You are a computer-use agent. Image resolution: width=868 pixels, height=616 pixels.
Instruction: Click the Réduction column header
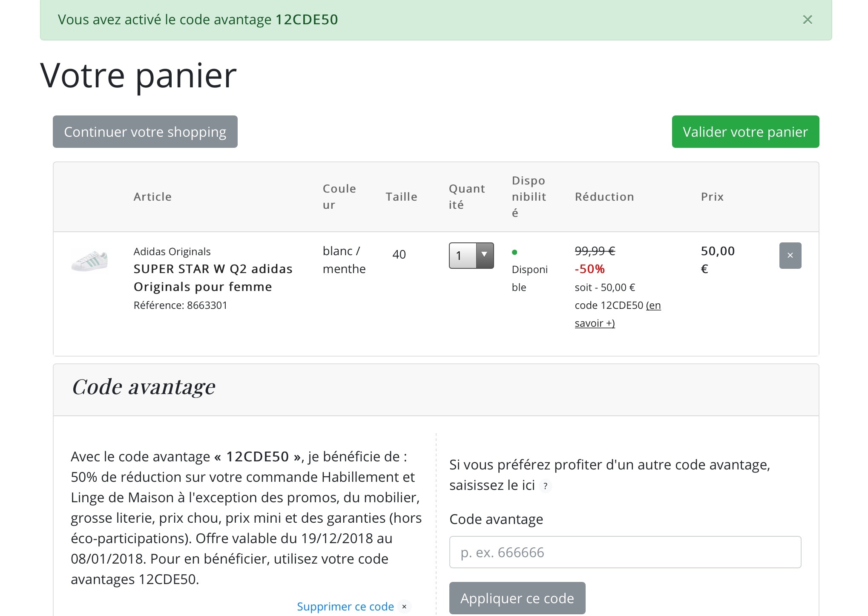(604, 197)
